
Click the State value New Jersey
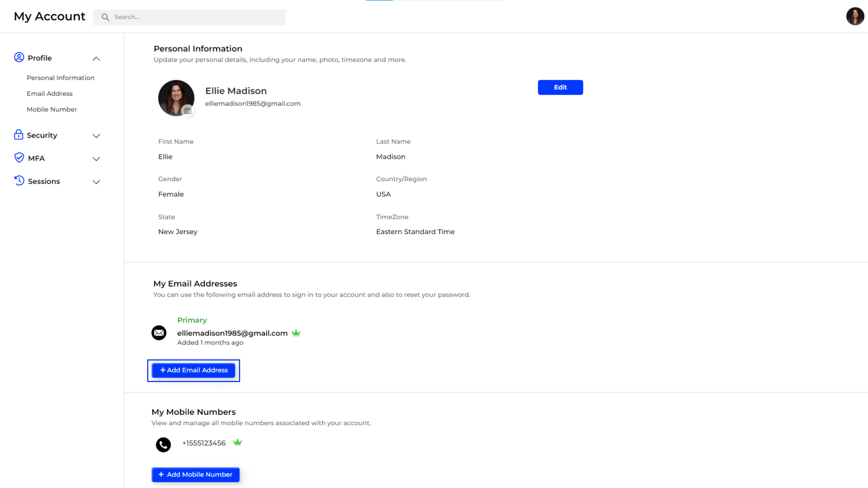pyautogui.click(x=178, y=232)
